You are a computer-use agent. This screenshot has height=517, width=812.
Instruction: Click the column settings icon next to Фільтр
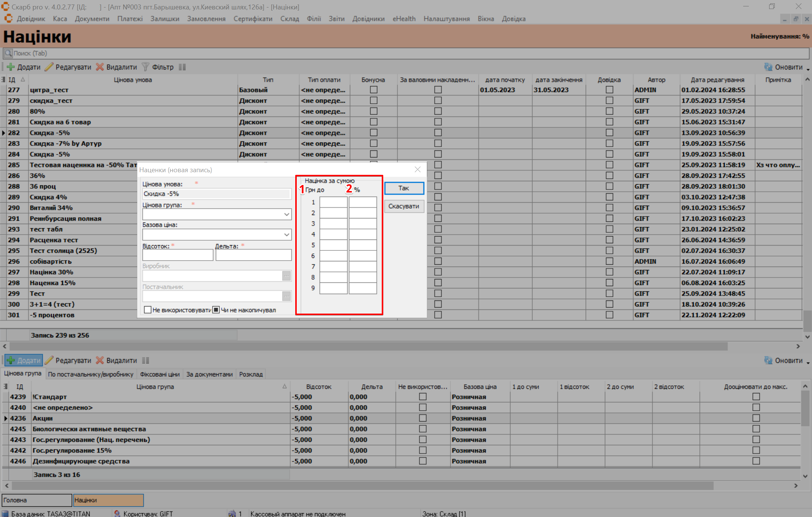tap(182, 67)
